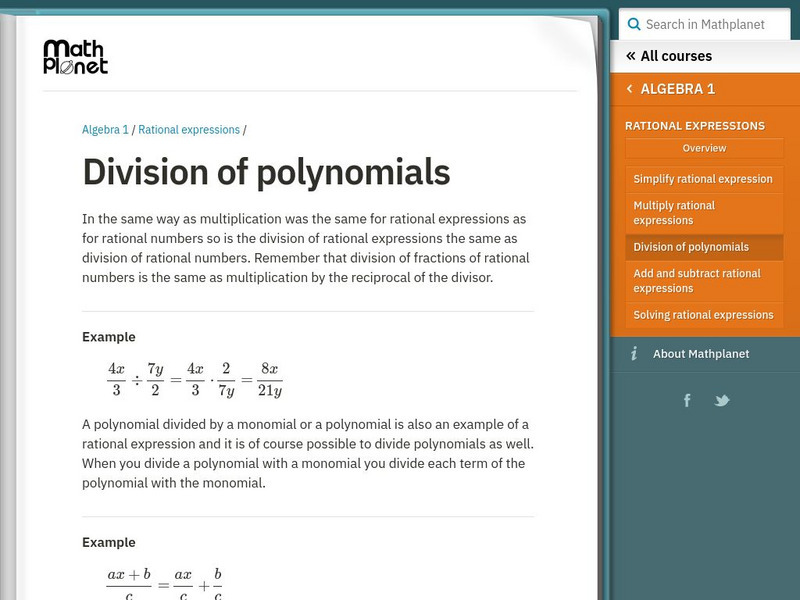Select Solving rational expressions in the sidebar
This screenshot has height=600, width=800.
704,314
